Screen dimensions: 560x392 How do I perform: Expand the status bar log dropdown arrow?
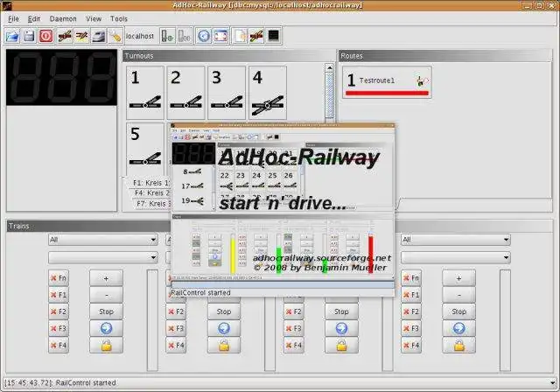(553, 382)
